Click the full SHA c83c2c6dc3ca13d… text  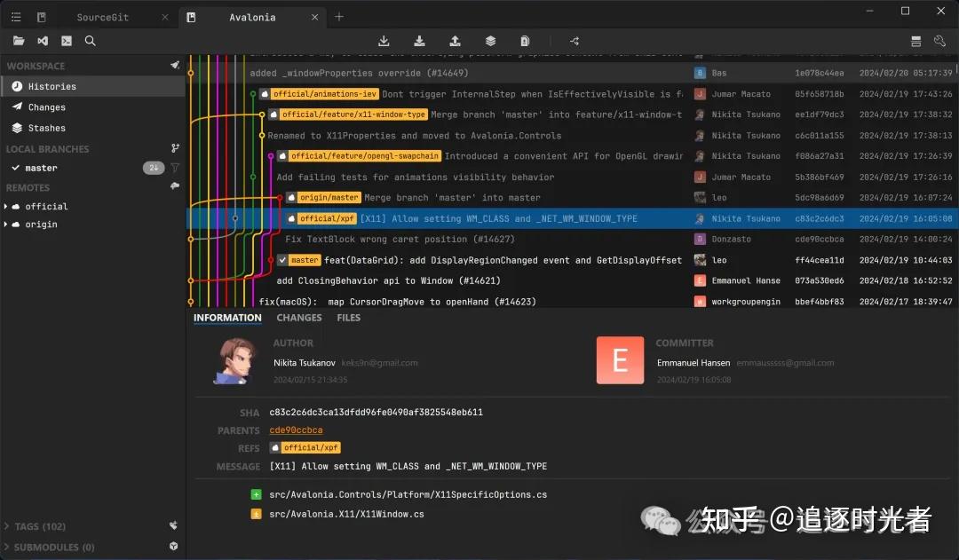click(376, 412)
